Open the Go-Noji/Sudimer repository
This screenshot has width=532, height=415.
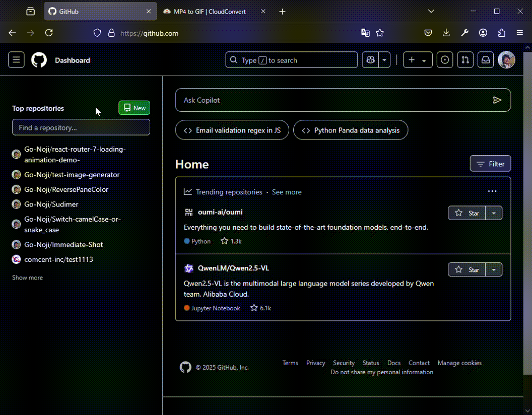point(51,204)
